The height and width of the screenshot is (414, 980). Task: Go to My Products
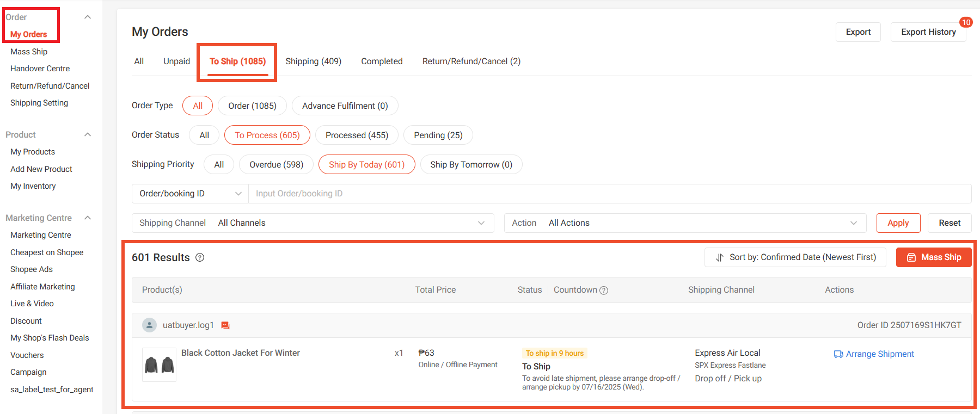33,152
